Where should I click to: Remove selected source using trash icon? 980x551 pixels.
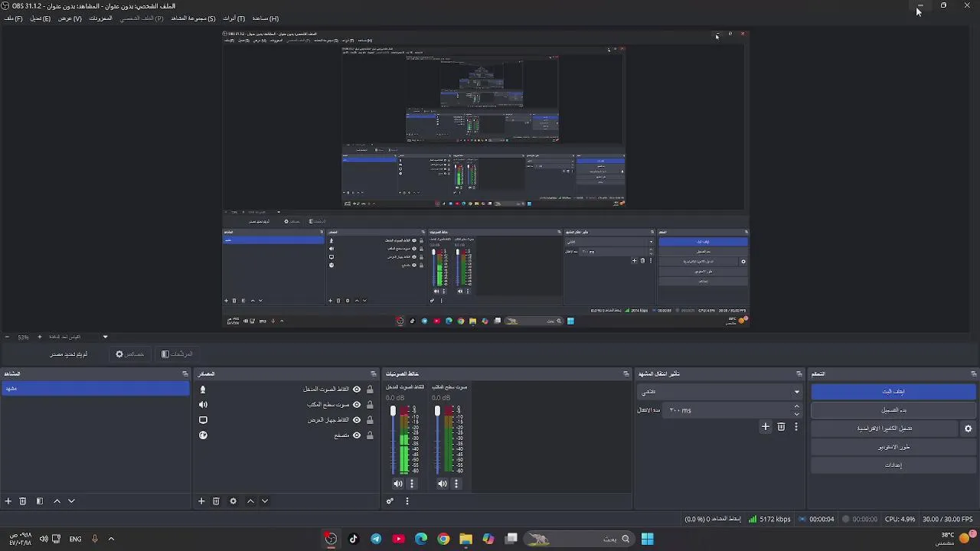click(x=216, y=501)
